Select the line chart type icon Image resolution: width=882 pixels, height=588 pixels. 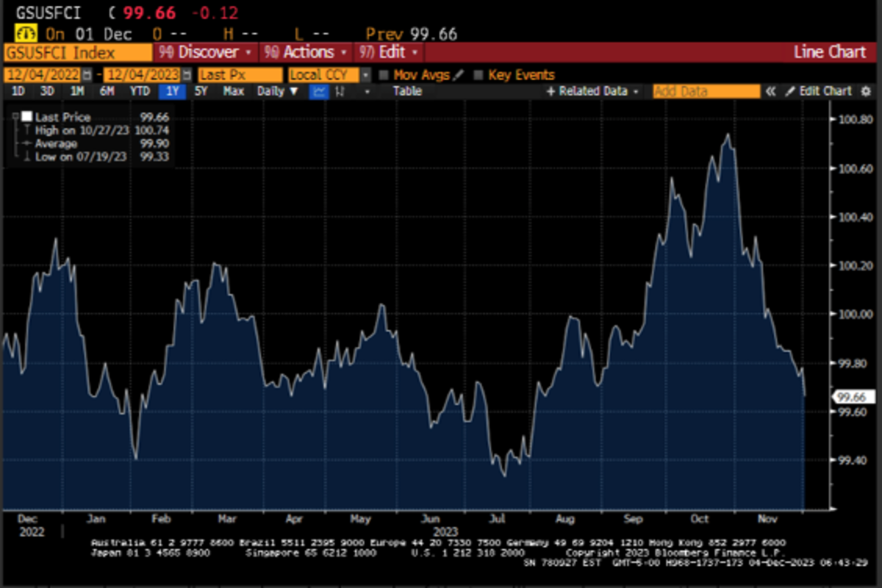[x=319, y=91]
